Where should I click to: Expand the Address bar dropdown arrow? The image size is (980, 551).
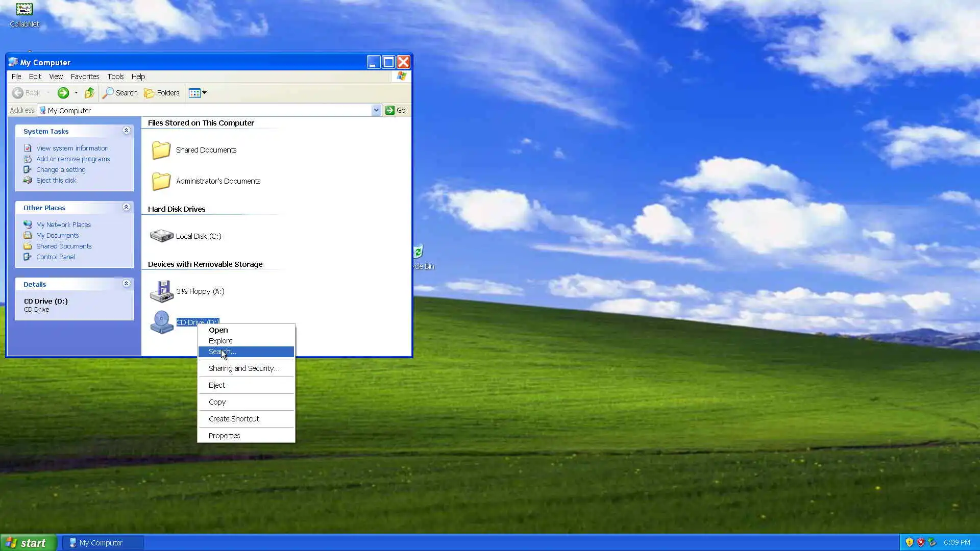(x=376, y=110)
